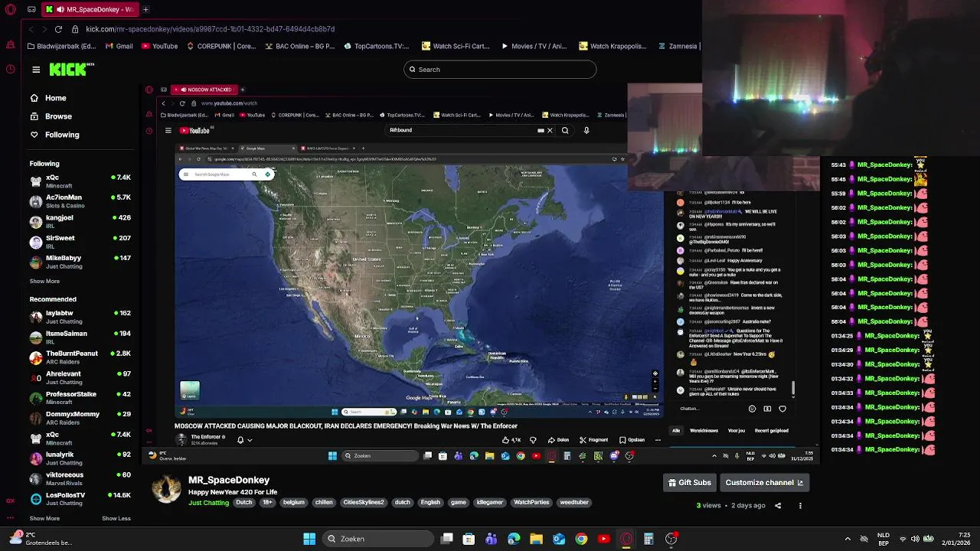Focus the Kick search field
This screenshot has width=980, height=551.
(x=500, y=70)
